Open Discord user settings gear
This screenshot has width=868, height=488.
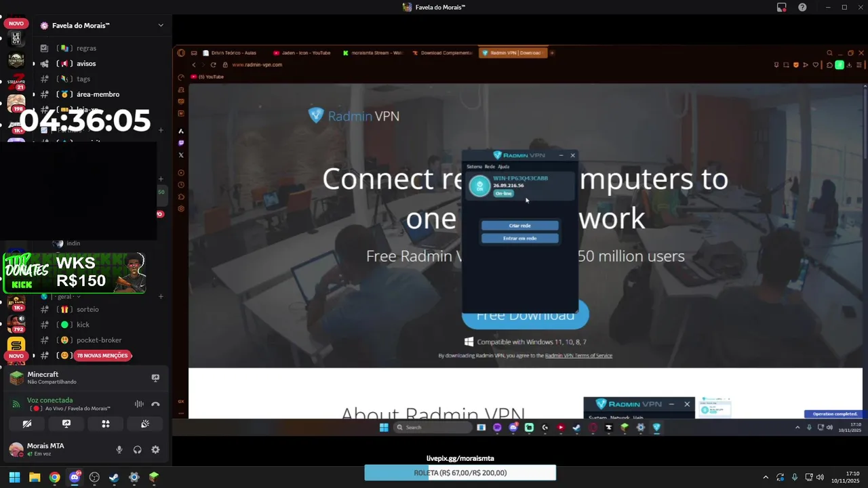coord(155,449)
